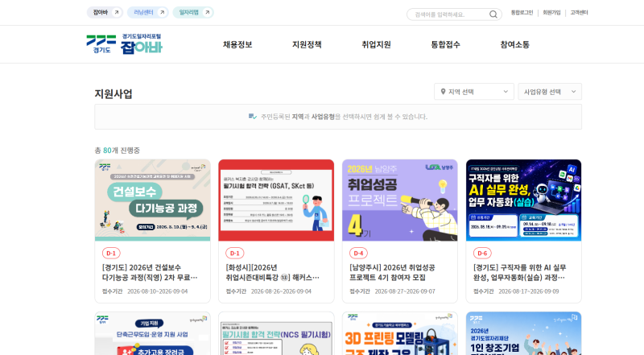Click the 경기도 logo icon
Image resolution: width=644 pixels, height=355 pixels.
point(101,44)
